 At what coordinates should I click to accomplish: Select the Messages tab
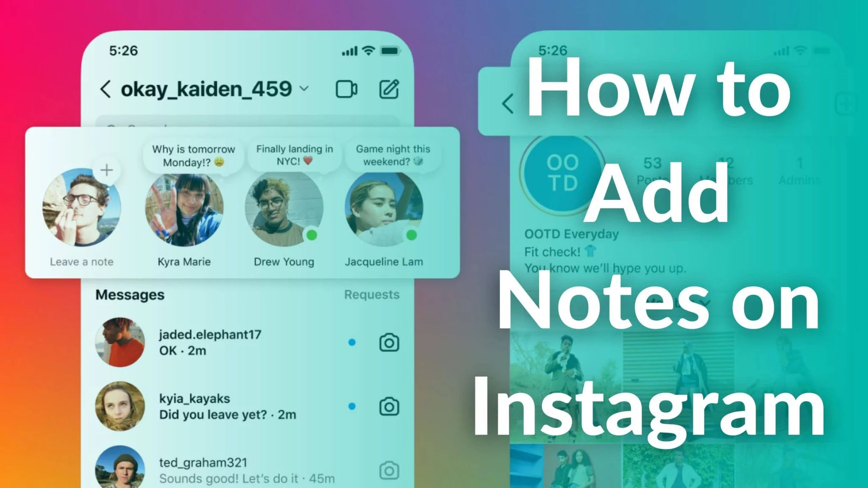point(130,294)
